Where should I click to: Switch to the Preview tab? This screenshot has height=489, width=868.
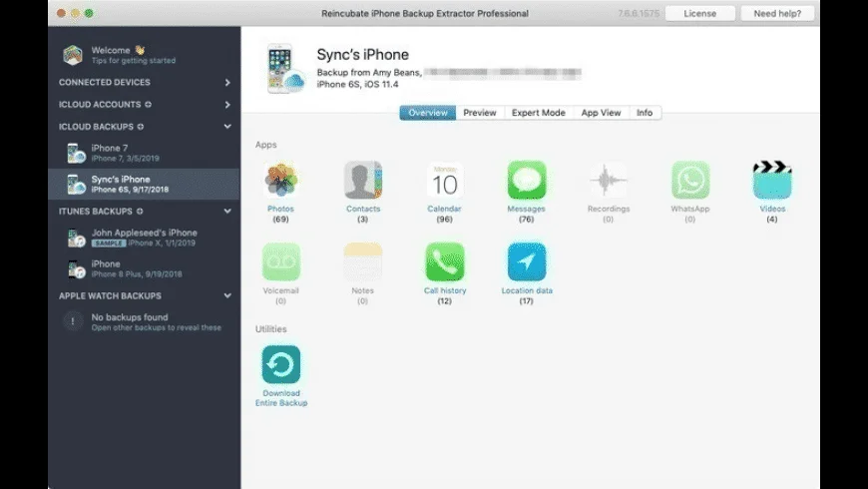point(479,113)
